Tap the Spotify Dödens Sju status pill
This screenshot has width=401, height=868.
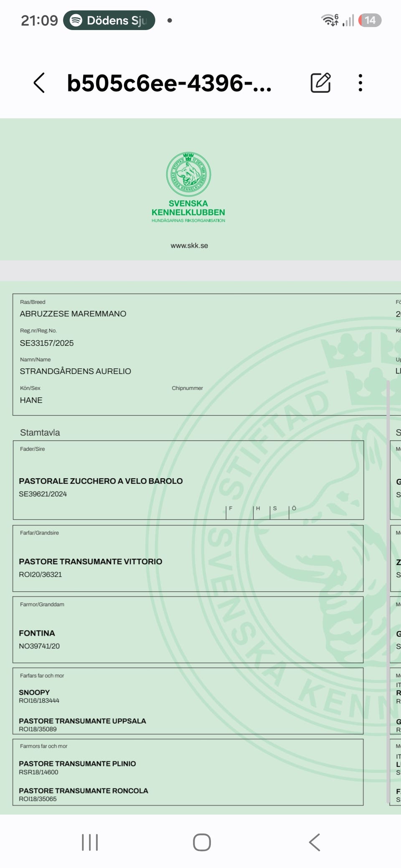[x=109, y=20]
